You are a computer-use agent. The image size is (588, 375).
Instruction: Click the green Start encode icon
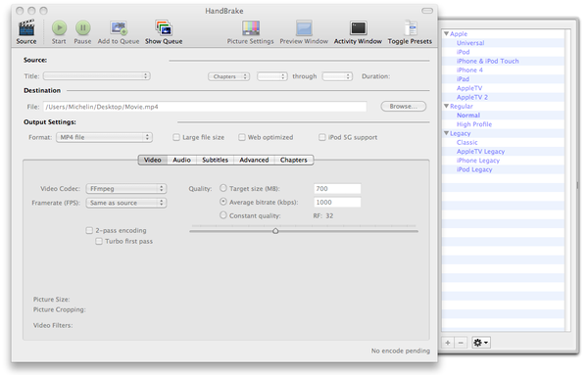(59, 27)
